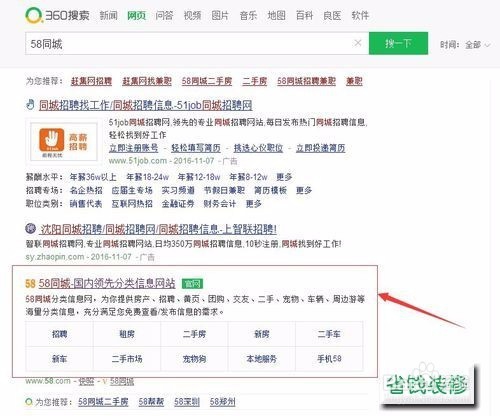Click the 手机58 cell in the 58同城 table

tap(329, 359)
